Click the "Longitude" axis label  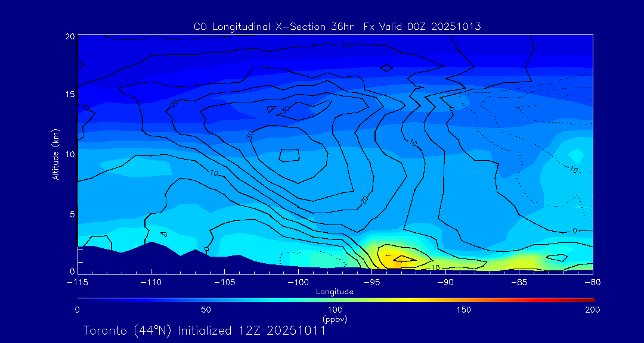335,292
